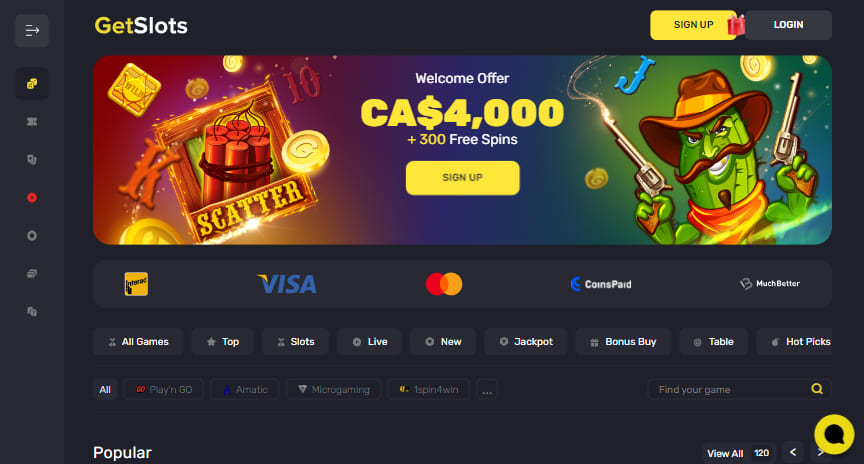Click the magnifier search icon
Image resolution: width=864 pixels, height=464 pixels.
(x=817, y=389)
